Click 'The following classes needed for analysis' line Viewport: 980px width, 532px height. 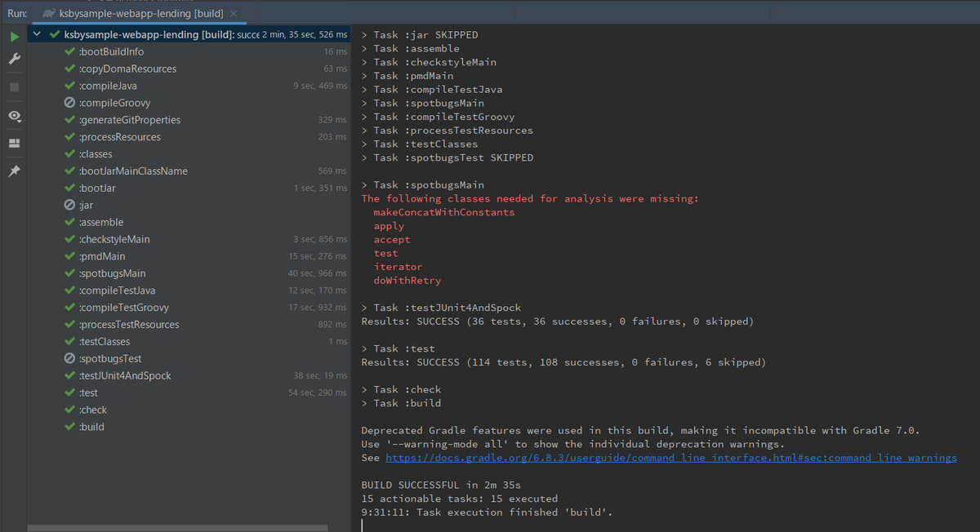pyautogui.click(x=530, y=199)
